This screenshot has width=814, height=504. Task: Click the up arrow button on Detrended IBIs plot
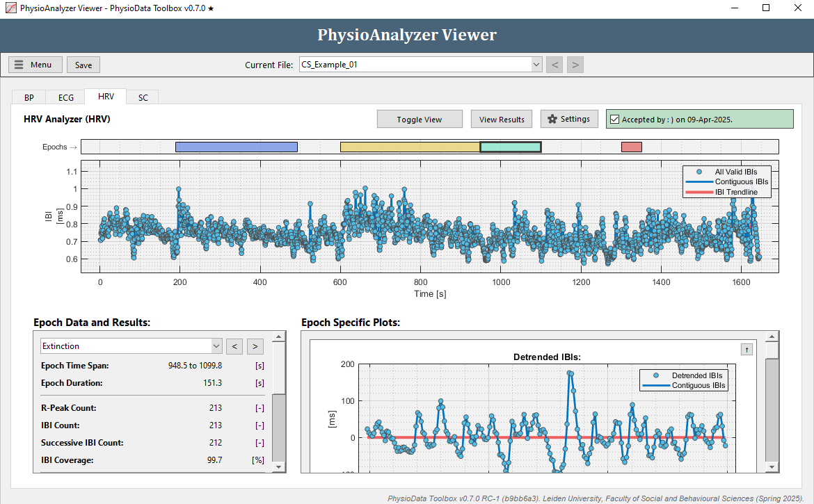pos(747,350)
